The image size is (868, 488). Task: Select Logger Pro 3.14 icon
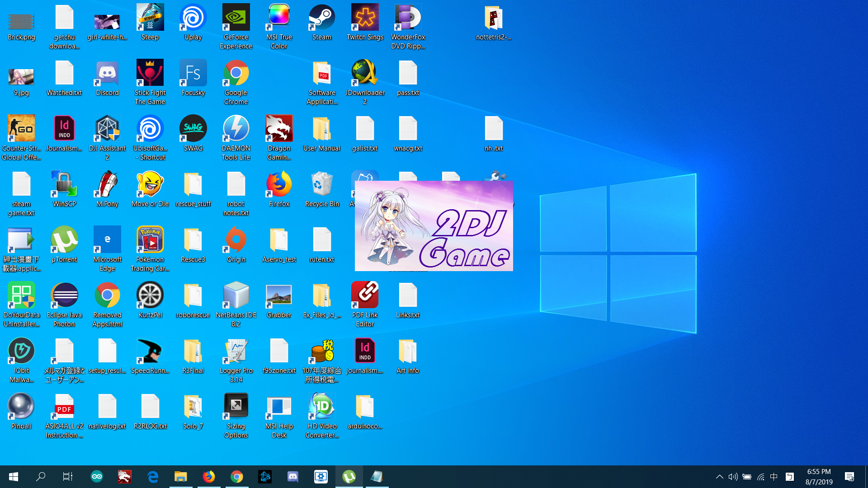[x=236, y=361]
